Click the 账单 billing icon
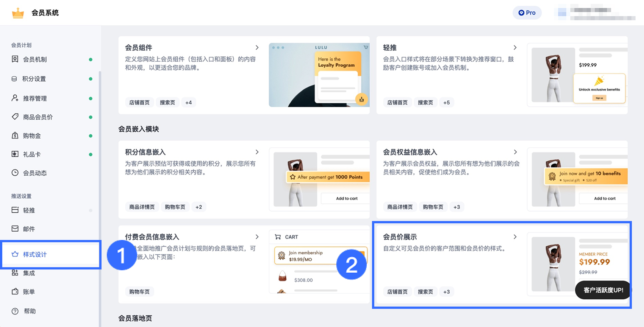 coord(15,291)
